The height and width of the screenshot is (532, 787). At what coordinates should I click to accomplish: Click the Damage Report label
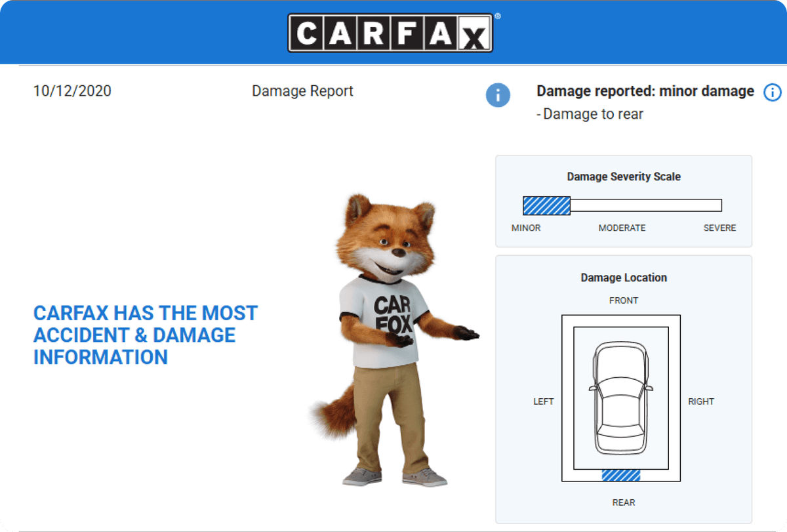(302, 91)
